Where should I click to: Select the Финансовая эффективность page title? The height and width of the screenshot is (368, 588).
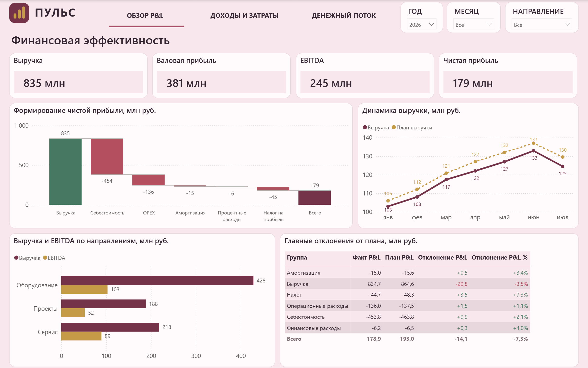[91, 40]
